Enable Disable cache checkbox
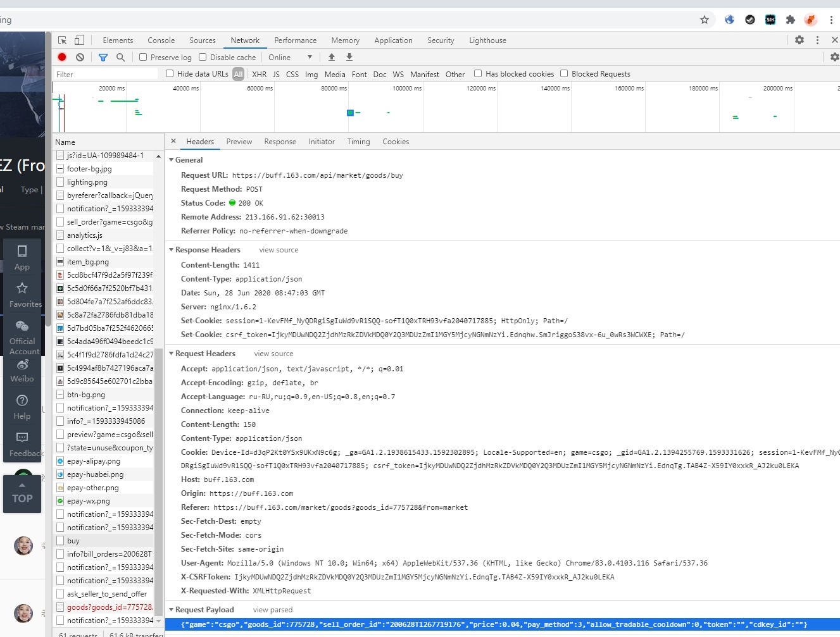 203,57
